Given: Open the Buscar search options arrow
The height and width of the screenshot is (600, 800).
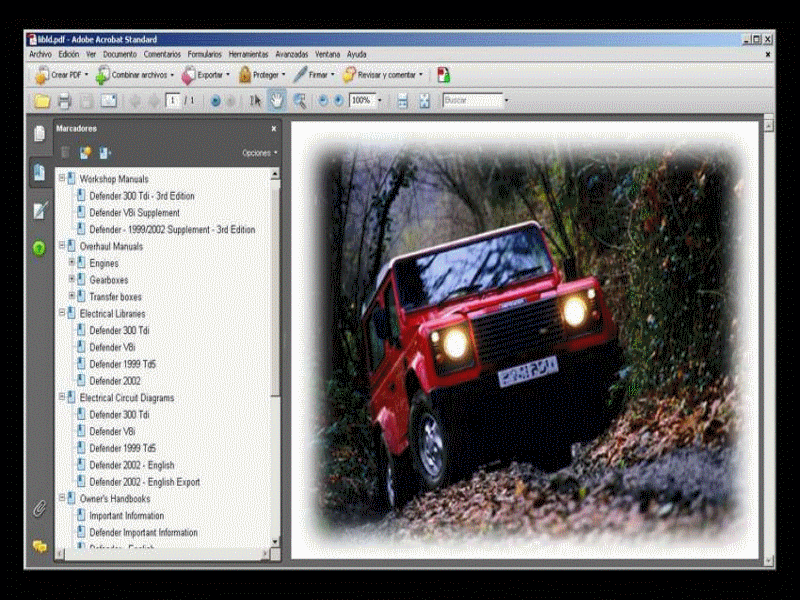Looking at the screenshot, I should (x=506, y=101).
